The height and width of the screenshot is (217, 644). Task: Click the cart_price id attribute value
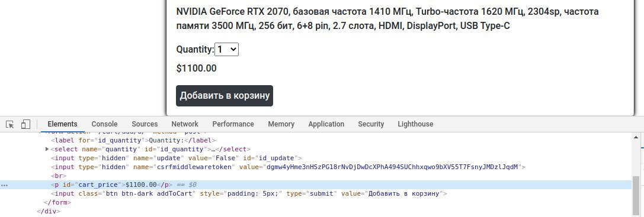pyautogui.click(x=98, y=184)
